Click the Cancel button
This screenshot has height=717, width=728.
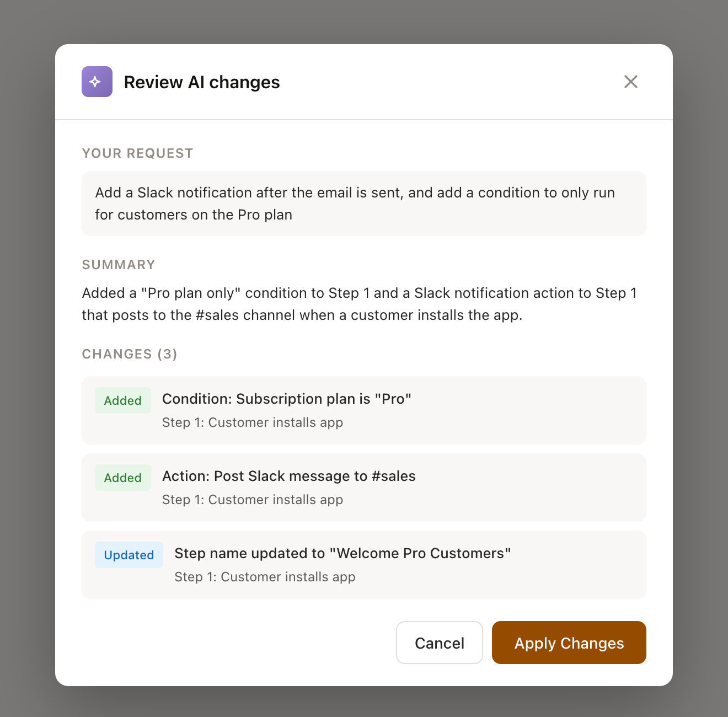point(439,643)
